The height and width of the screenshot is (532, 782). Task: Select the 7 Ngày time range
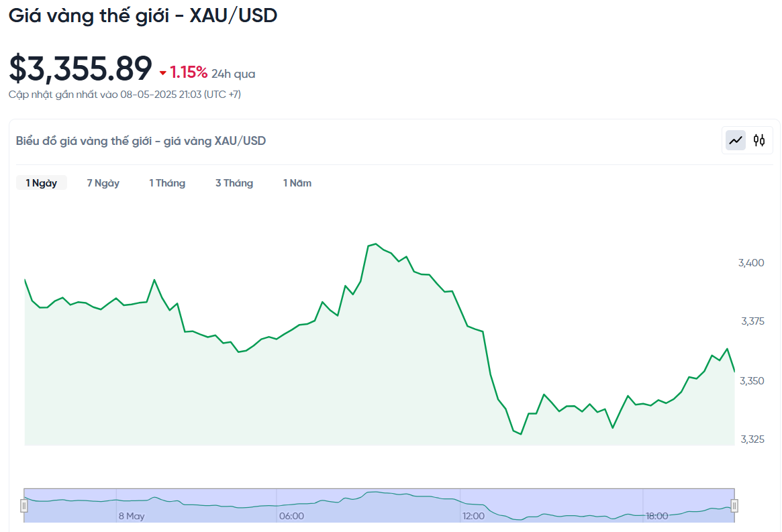[103, 183]
